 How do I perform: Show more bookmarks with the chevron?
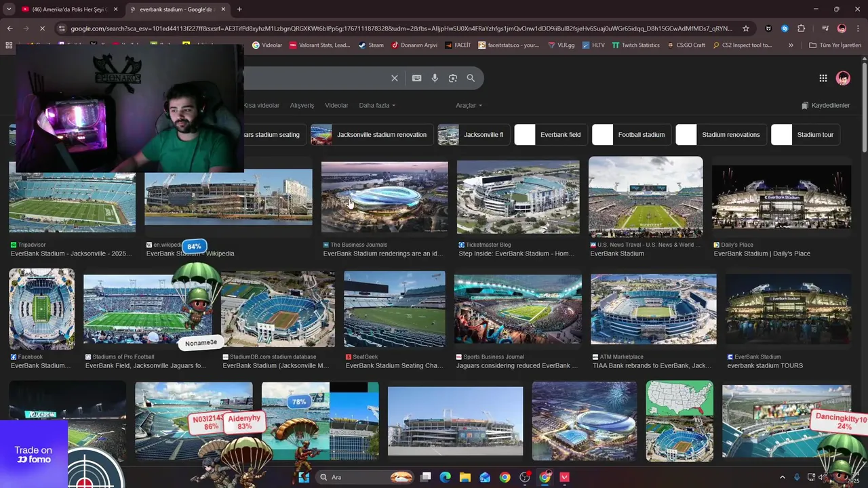coord(791,45)
